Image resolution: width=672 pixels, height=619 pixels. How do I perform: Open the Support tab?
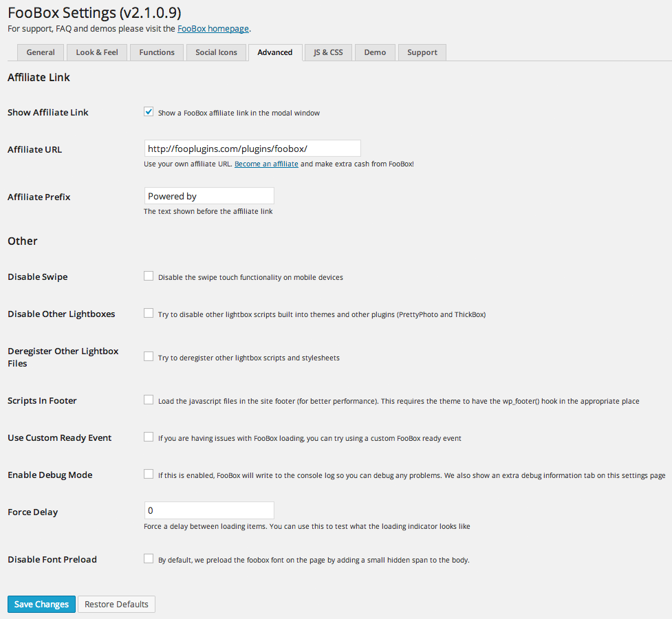coord(422,52)
